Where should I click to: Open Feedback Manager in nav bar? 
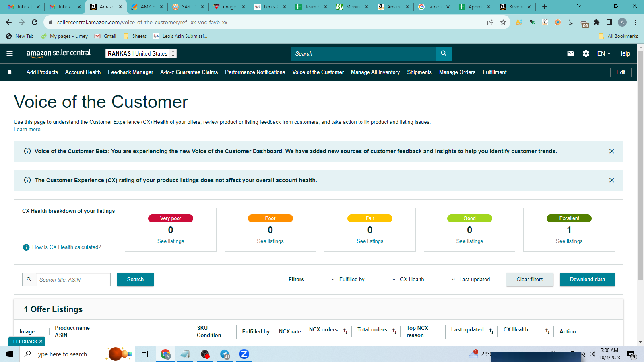point(130,72)
